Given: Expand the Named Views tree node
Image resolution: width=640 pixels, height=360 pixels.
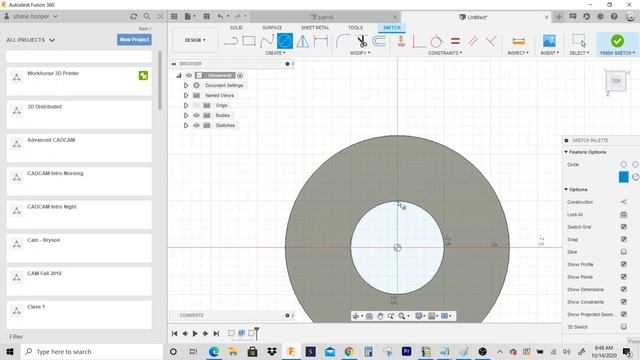Looking at the screenshot, I should 186,95.
